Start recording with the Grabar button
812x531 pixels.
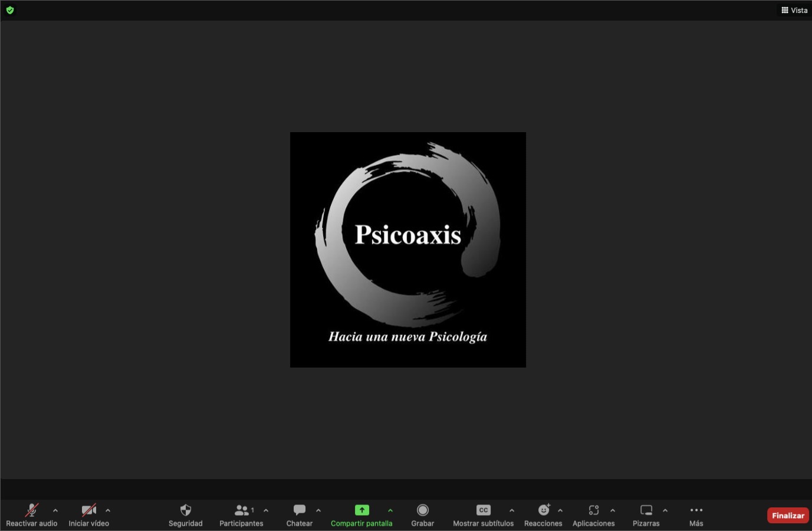coord(422,514)
